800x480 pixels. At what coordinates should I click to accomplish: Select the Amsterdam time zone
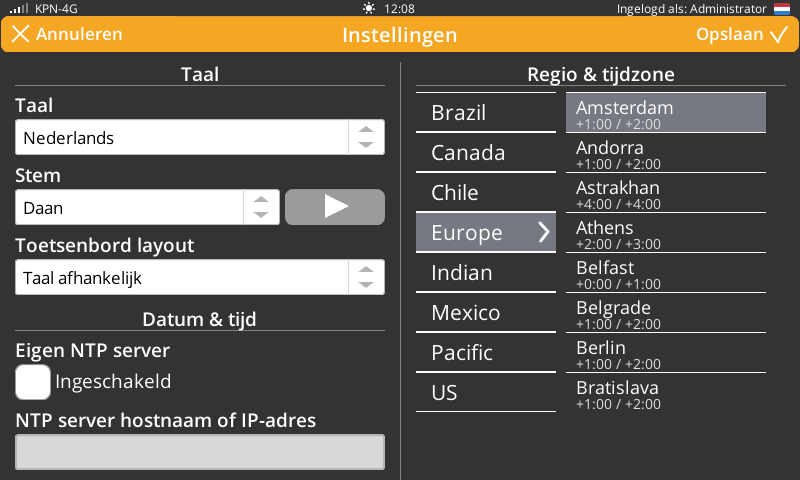[666, 113]
